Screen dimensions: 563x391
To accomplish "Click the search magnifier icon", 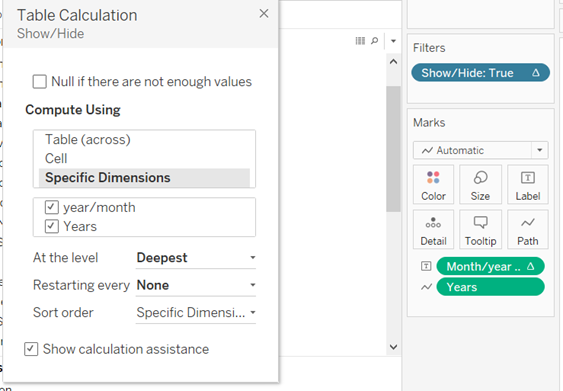I will click(374, 41).
